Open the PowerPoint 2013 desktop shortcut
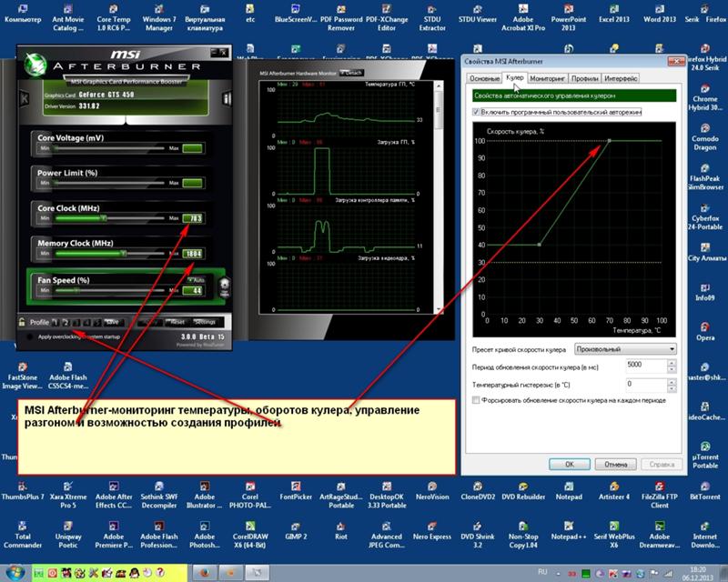This screenshot has width=728, height=582. 568,16
